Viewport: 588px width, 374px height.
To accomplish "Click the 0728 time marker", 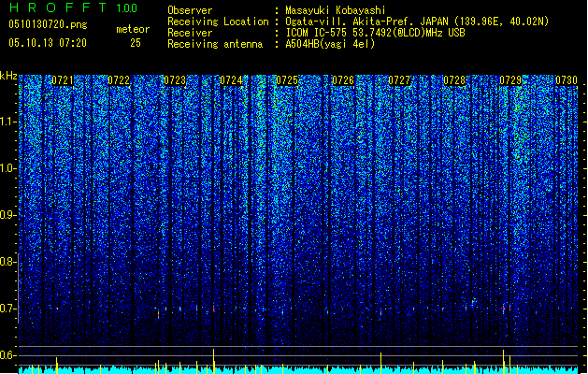I will [x=454, y=80].
